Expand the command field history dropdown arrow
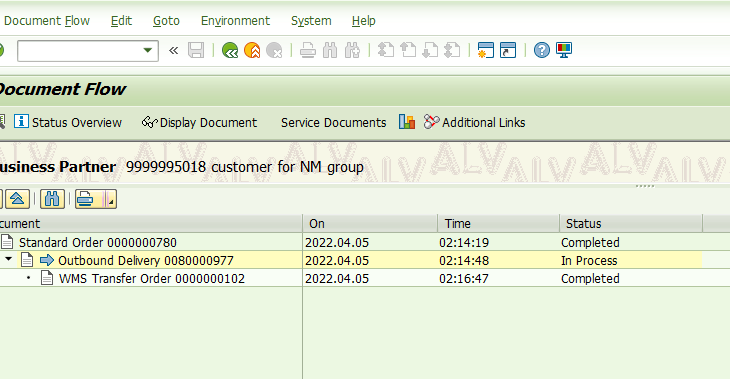The width and height of the screenshot is (730, 379). click(148, 50)
